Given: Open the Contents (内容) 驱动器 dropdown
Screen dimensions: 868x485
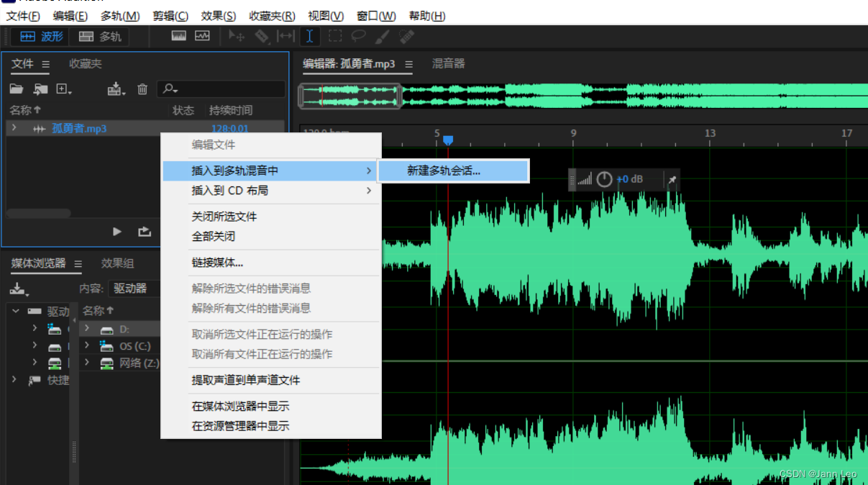Looking at the screenshot, I should pos(134,289).
